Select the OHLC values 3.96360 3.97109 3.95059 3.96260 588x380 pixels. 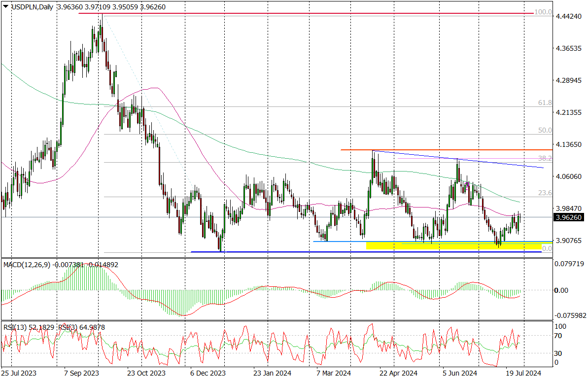pyautogui.click(x=111, y=7)
